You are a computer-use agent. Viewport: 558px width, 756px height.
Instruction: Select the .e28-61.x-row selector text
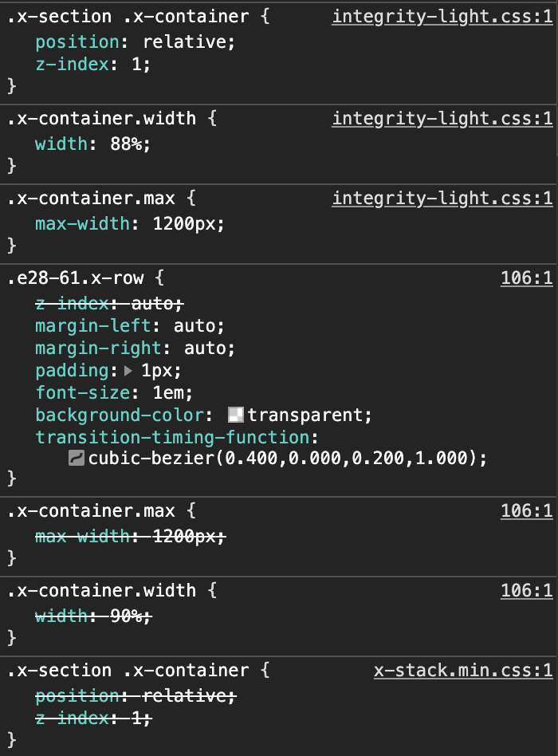pyautogui.click(x=76, y=278)
